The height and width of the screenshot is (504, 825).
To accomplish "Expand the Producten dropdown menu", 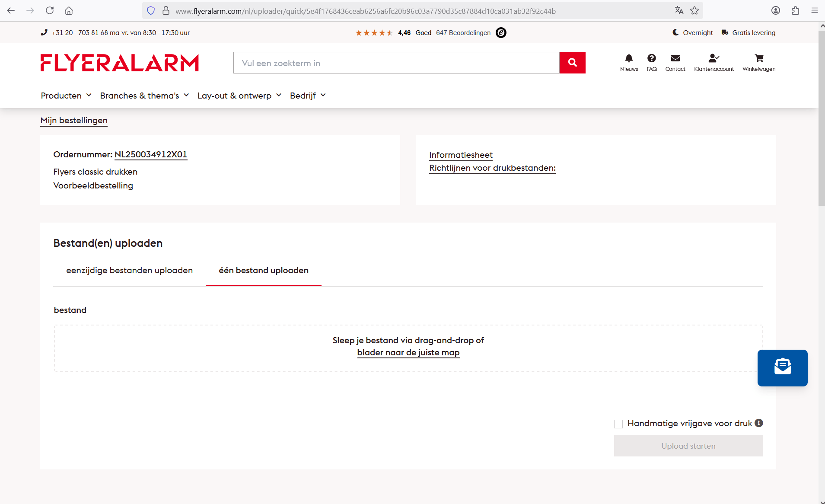I will pos(66,96).
